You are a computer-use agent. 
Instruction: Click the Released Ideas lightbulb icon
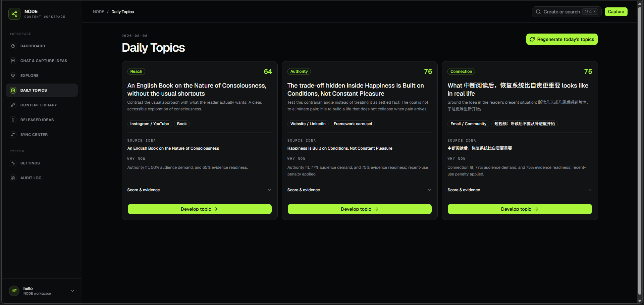[x=13, y=120]
